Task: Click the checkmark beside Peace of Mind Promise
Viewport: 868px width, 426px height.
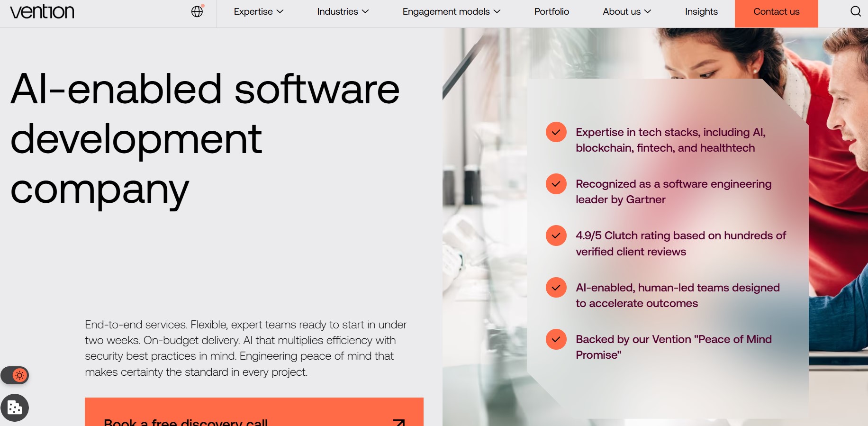Action: (x=556, y=339)
